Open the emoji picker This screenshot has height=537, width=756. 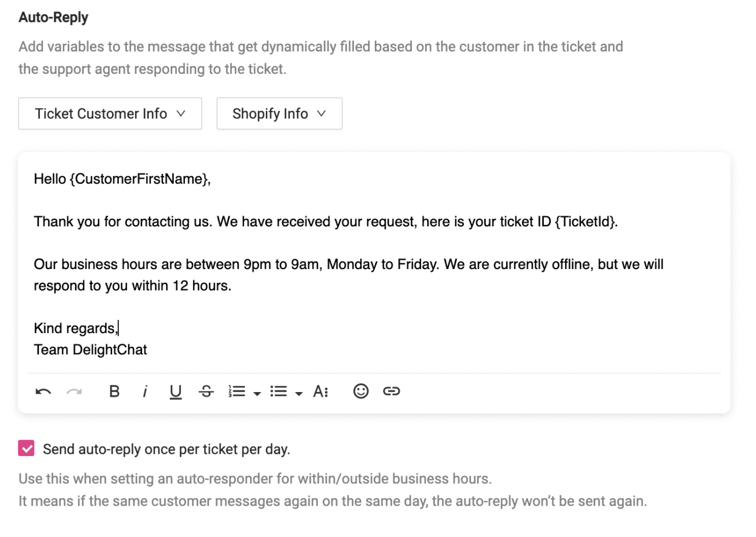point(360,392)
